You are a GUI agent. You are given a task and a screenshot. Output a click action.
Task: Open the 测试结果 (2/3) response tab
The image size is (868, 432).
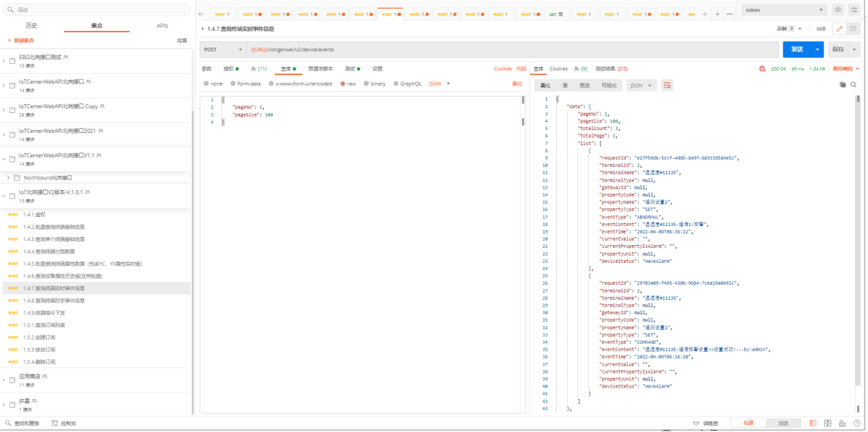(x=611, y=68)
